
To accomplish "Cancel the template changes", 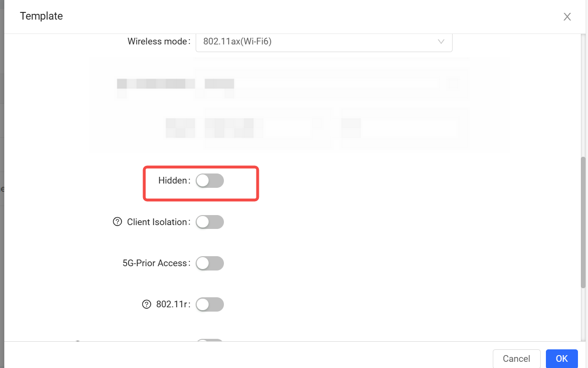I will click(516, 358).
